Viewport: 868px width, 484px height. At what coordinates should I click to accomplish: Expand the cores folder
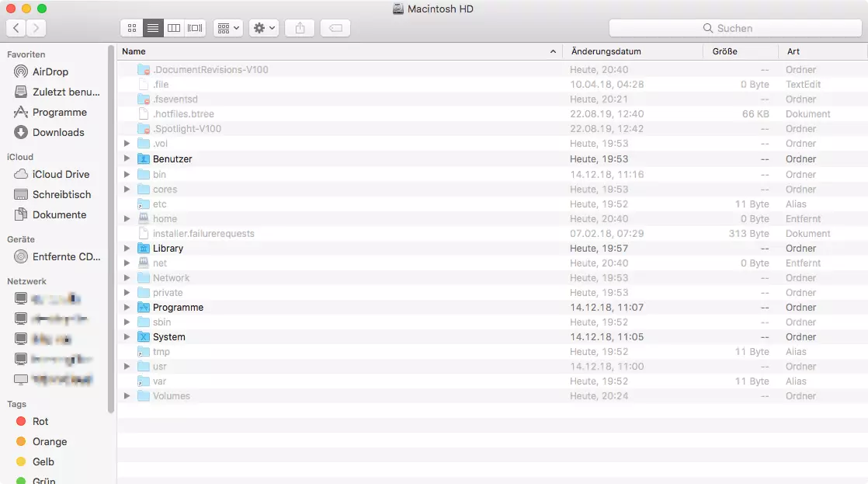click(x=127, y=190)
